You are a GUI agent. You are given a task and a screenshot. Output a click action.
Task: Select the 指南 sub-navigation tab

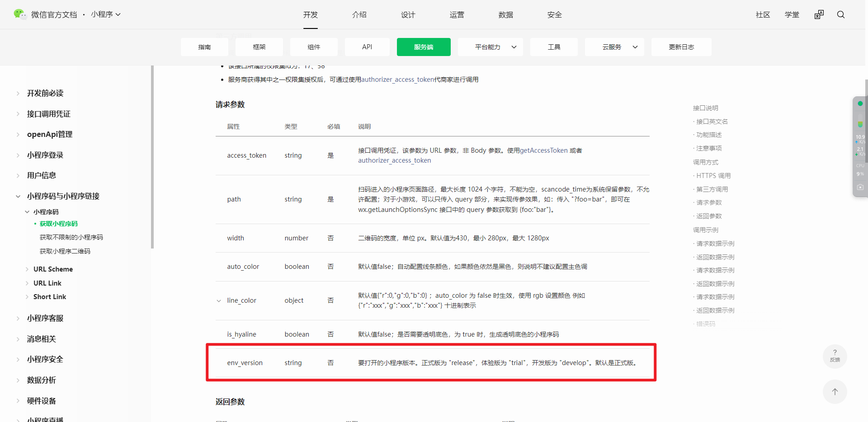[x=204, y=47]
